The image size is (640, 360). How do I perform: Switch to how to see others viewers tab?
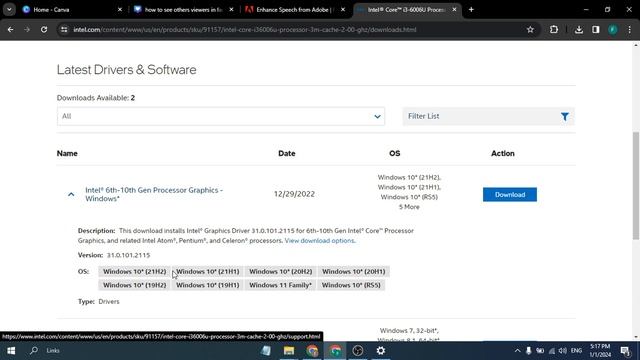(x=183, y=9)
